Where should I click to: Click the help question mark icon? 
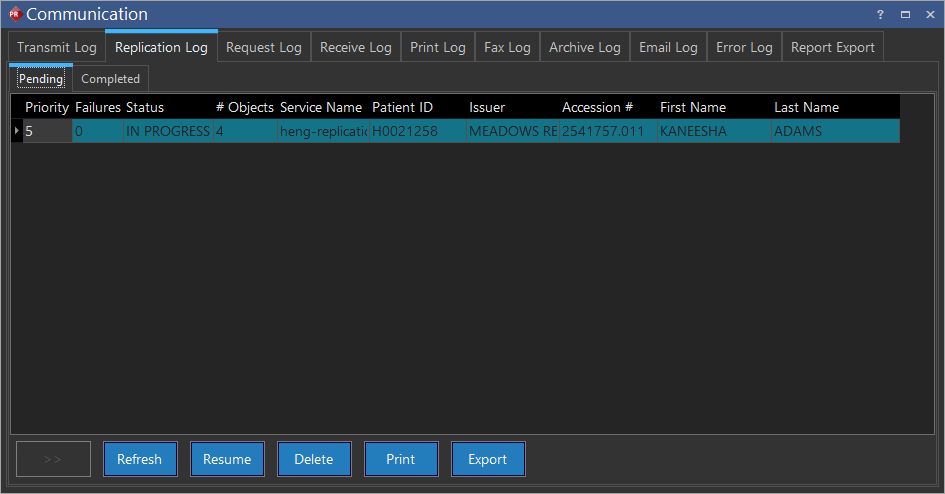pyautogui.click(x=880, y=14)
